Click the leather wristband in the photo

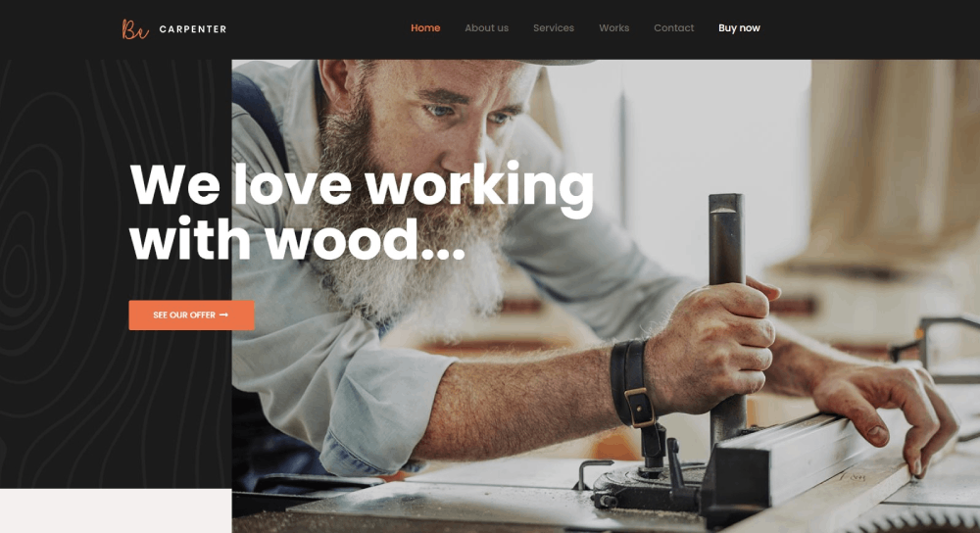[x=632, y=382]
